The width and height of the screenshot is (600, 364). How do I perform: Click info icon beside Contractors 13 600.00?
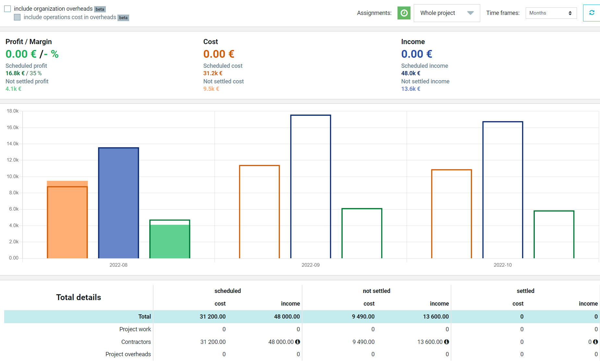point(447,342)
